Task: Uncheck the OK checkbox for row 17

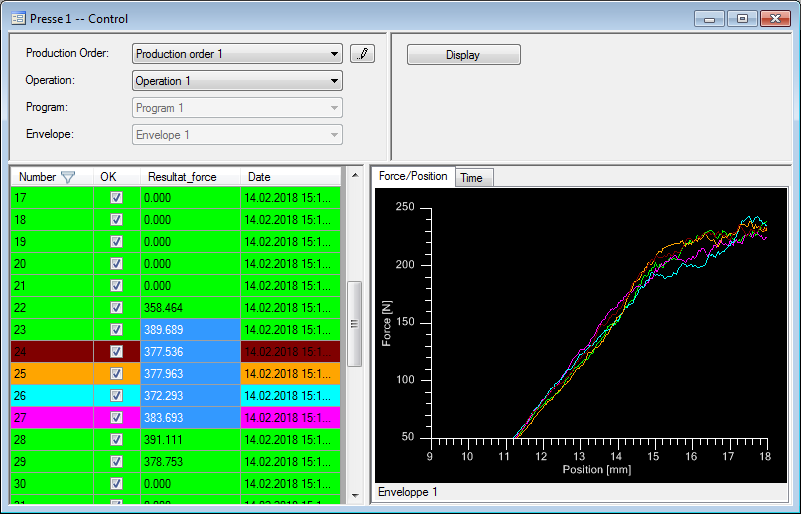Action: click(x=116, y=198)
